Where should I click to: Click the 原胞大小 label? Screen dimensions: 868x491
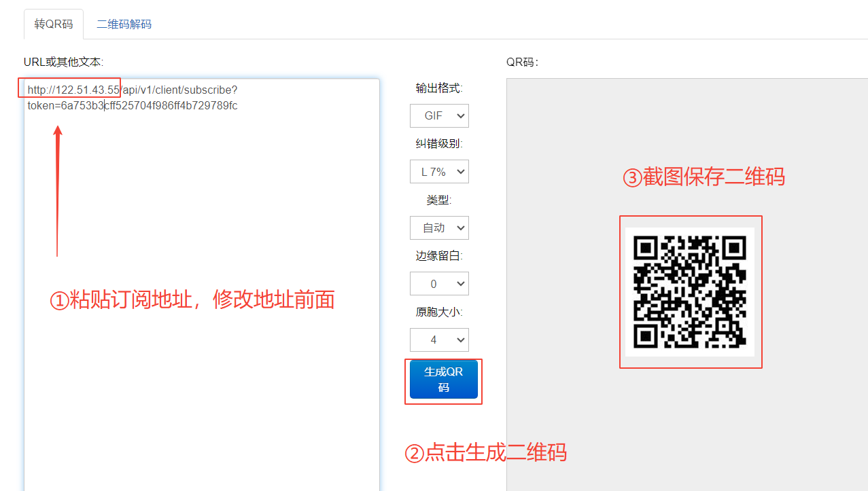439,312
